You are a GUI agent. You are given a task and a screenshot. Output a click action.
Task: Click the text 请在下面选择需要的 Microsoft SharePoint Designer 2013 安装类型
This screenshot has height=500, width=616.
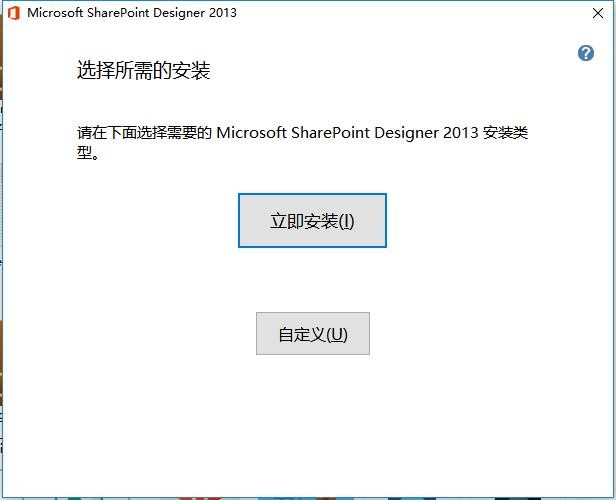point(302,143)
